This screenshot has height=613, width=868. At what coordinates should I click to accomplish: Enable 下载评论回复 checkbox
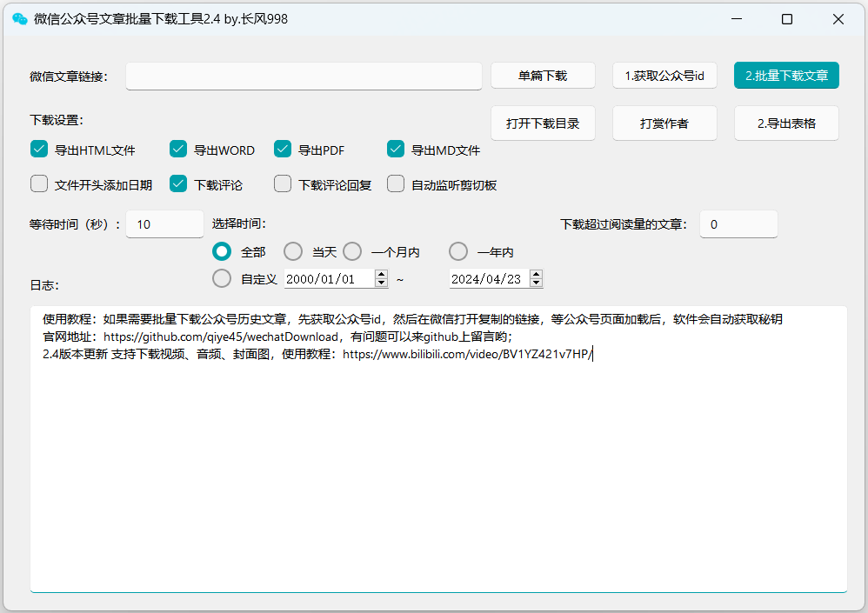click(283, 183)
